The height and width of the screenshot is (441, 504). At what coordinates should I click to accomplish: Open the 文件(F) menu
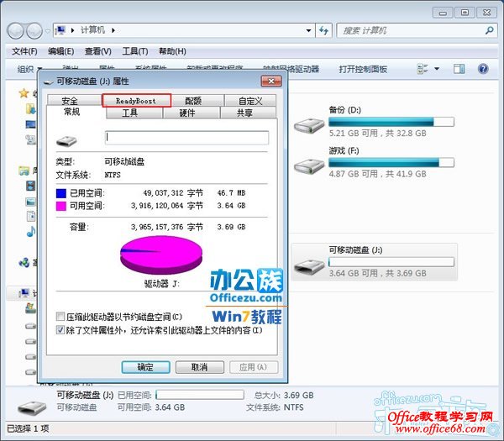click(x=24, y=51)
